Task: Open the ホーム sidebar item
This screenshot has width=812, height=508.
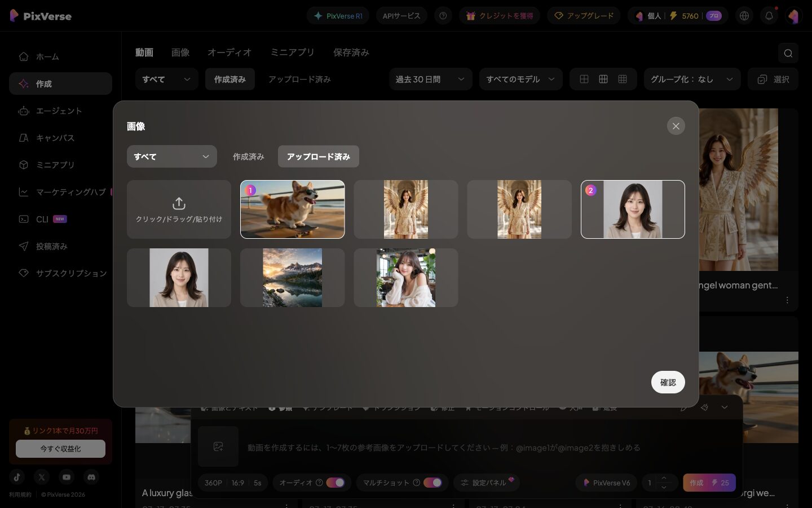Action: pyautogui.click(x=60, y=56)
